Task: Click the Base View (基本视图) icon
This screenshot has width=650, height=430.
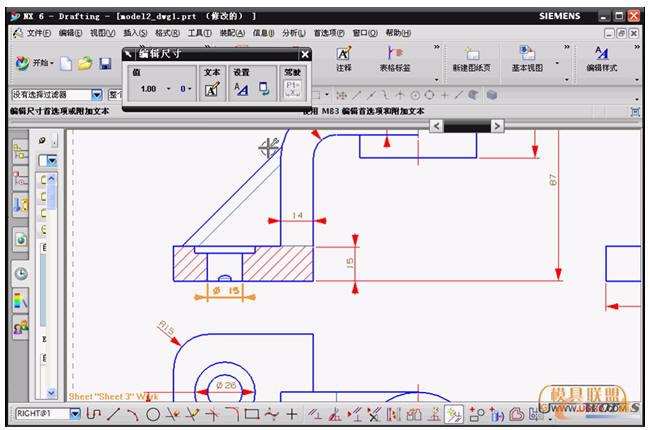Action: tap(528, 54)
